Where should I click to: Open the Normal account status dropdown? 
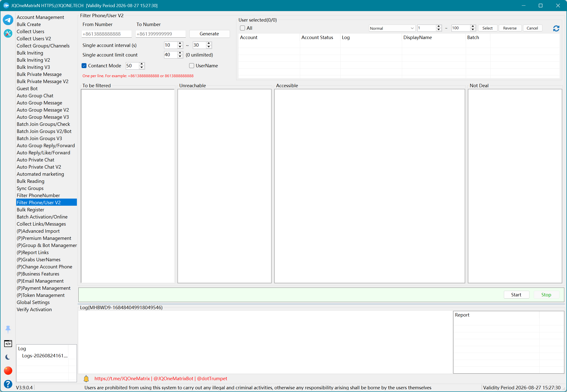click(x=392, y=28)
